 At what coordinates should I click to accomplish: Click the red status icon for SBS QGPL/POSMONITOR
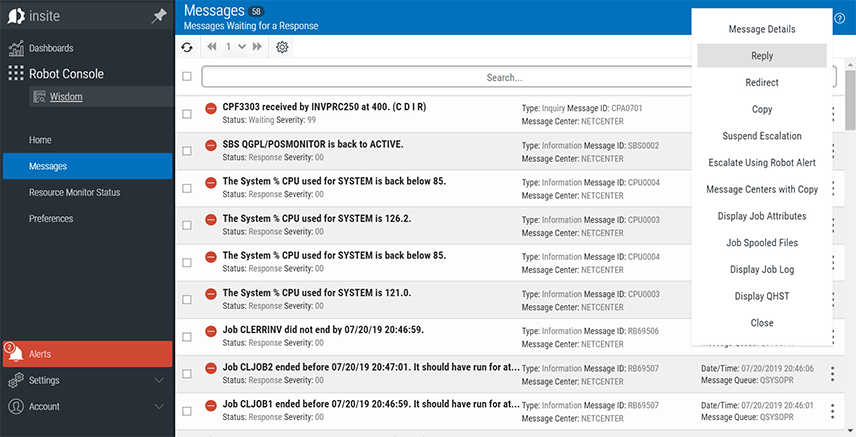(x=211, y=145)
